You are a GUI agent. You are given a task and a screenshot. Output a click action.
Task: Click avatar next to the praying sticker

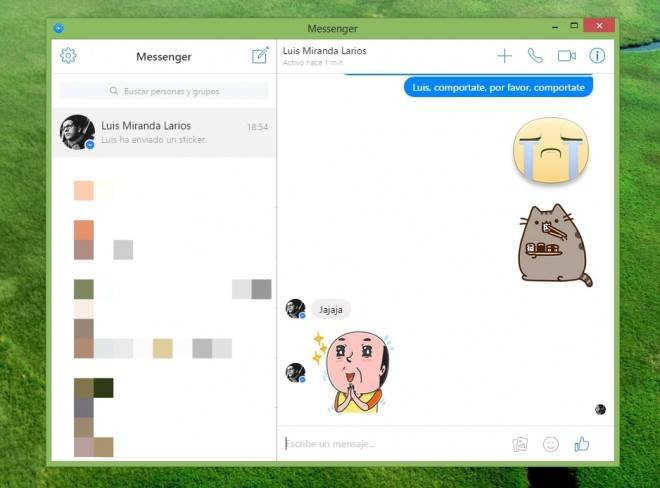[295, 373]
